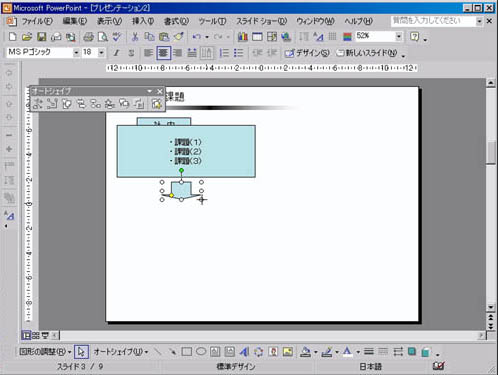Toggle center alignment button
This screenshot has width=498, height=375.
point(163,53)
